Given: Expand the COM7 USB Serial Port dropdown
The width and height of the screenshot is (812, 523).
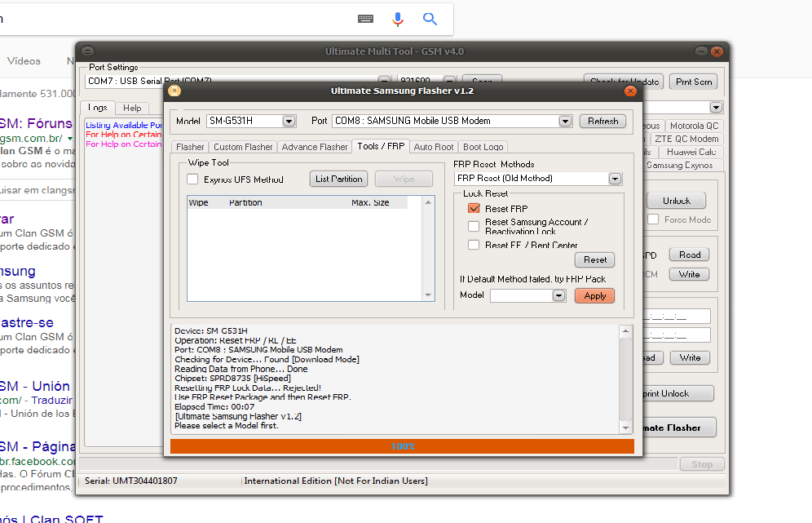Looking at the screenshot, I should tap(384, 80).
